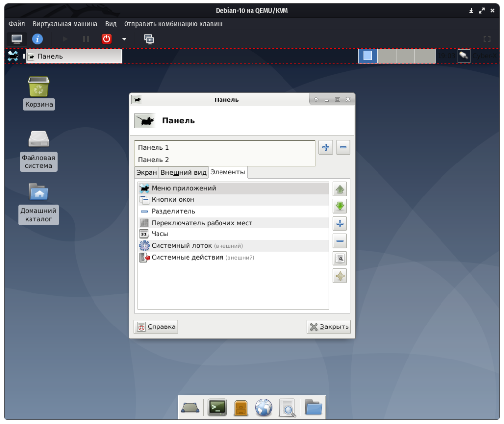Remove the selected item from panel elements
The height and width of the screenshot is (424, 504).
click(340, 241)
